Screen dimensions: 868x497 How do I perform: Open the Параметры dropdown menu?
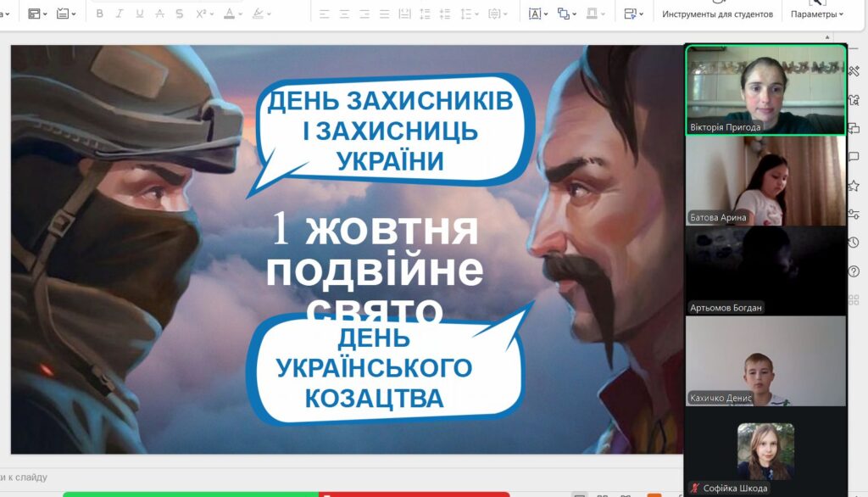816,14
